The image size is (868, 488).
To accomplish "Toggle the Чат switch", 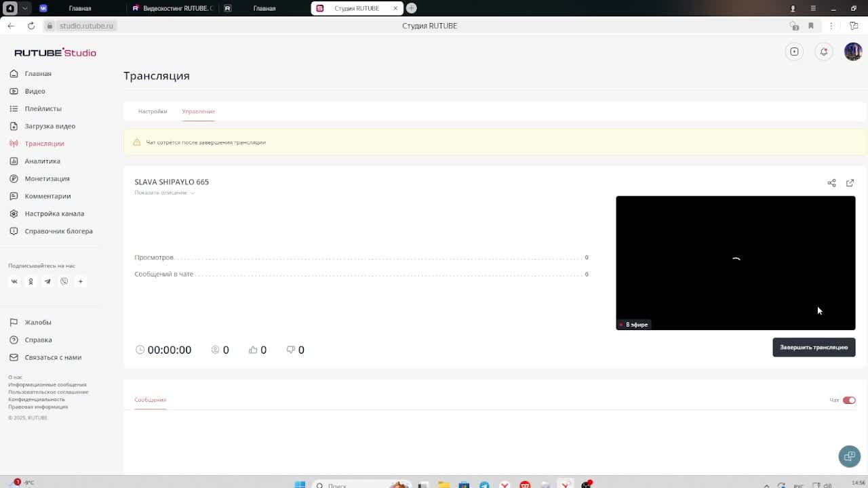I will [x=849, y=400].
